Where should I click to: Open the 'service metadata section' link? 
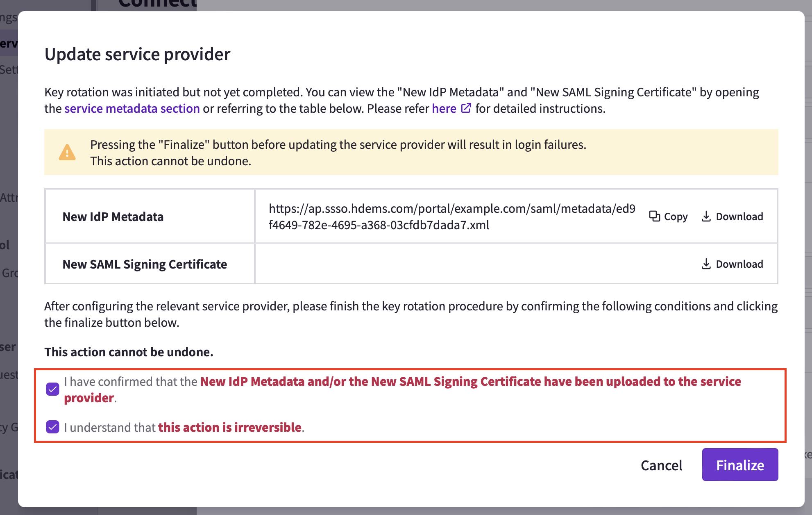pyautogui.click(x=132, y=109)
